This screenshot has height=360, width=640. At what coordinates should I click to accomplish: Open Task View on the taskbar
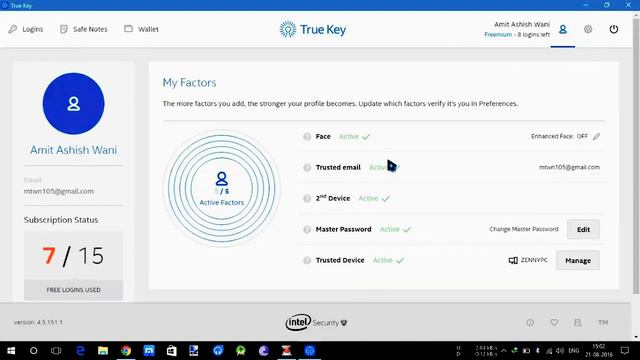[x=56, y=351]
